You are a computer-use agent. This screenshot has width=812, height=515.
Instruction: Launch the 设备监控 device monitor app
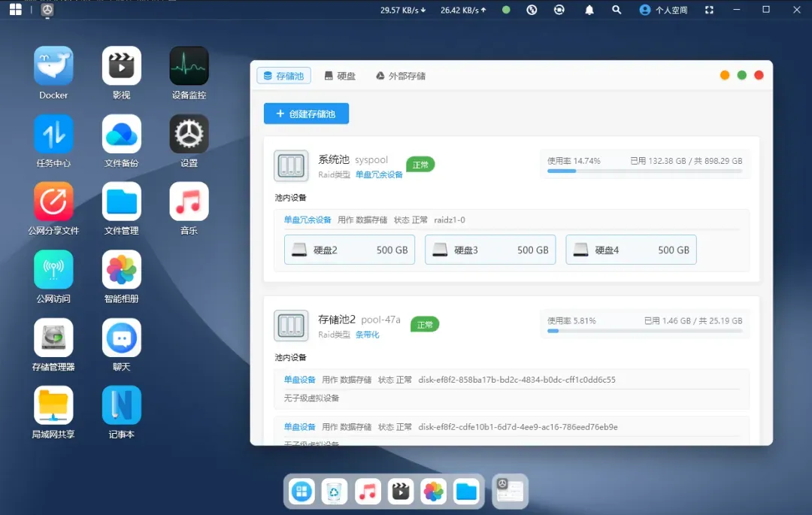point(189,66)
